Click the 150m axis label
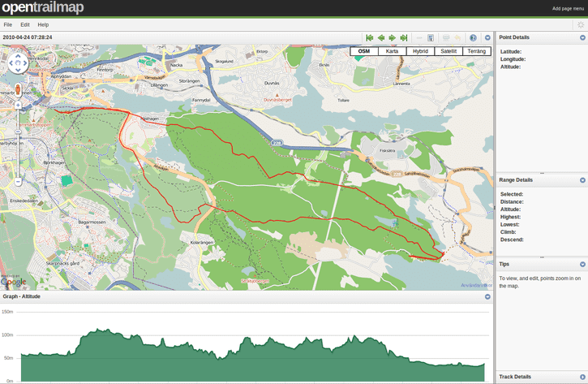This screenshot has width=588, height=384. tap(7, 312)
